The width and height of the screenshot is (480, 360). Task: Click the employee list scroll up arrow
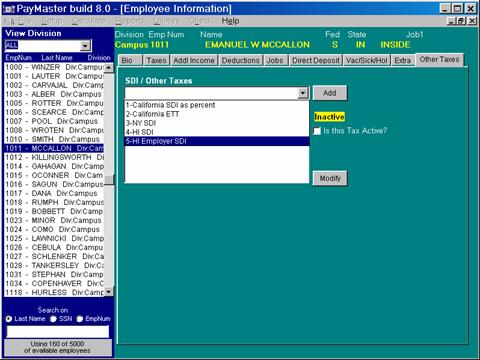click(x=109, y=68)
